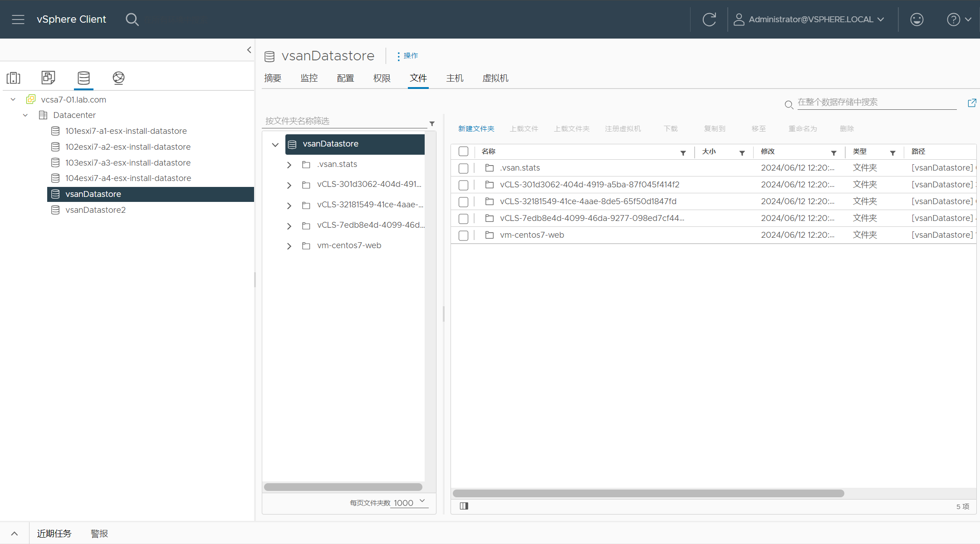Image resolution: width=980 pixels, height=544 pixels.
Task: Open the hamburger navigation menu
Action: coord(18,20)
